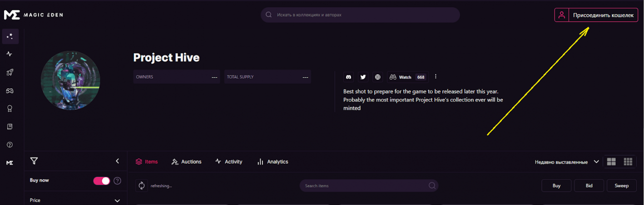This screenshot has width=644, height=205.
Task: Click the user profile icon beside connect wallet
Action: [x=562, y=15]
